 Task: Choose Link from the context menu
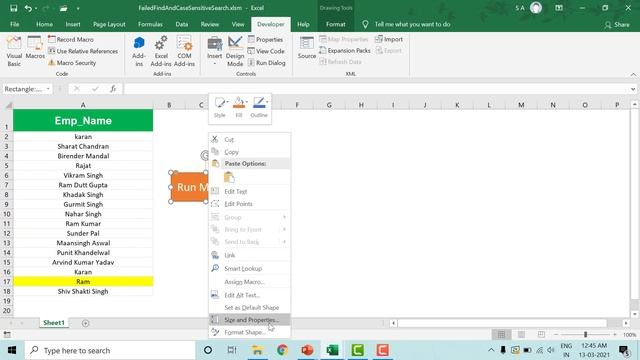pos(249,255)
